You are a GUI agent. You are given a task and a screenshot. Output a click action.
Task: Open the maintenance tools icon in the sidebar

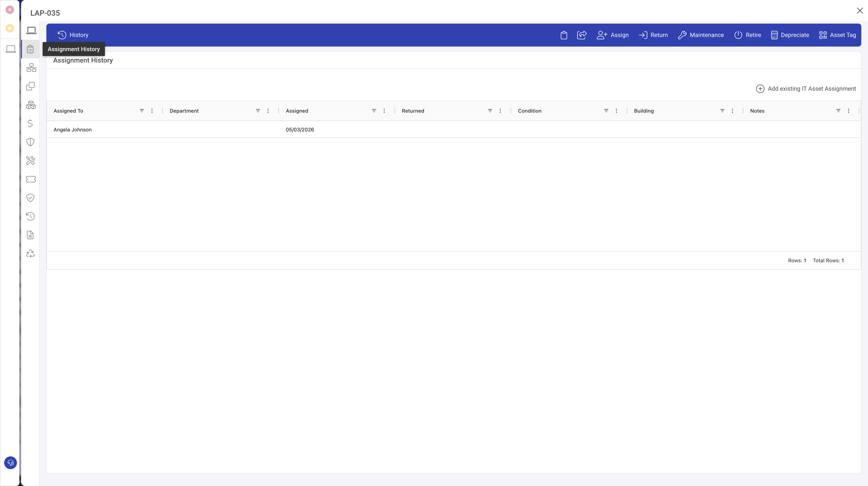coord(30,161)
